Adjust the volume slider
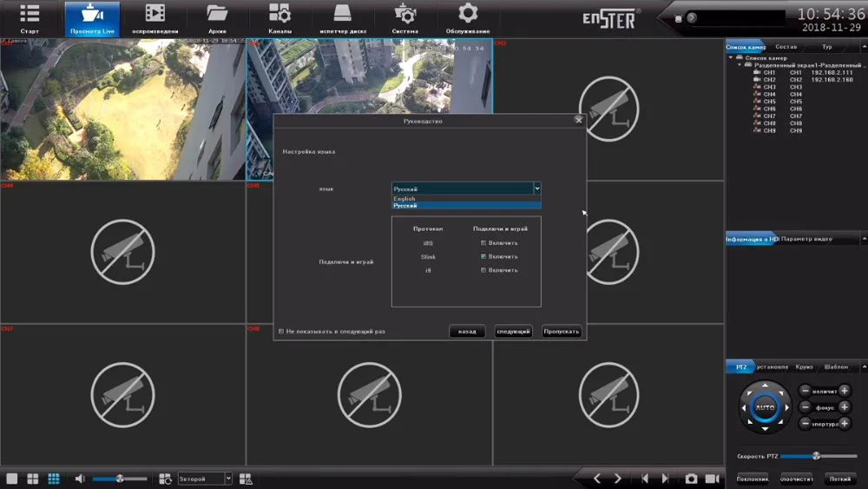Viewport: 868px width, 489px height. [x=120, y=479]
